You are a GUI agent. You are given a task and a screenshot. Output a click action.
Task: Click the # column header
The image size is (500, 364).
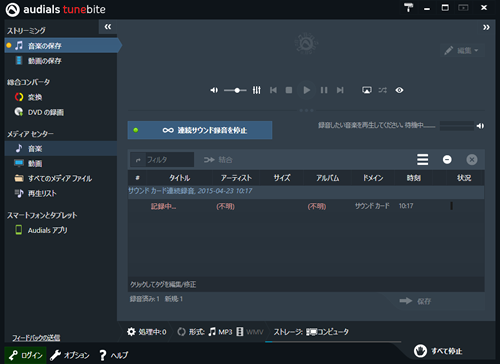pos(137,178)
